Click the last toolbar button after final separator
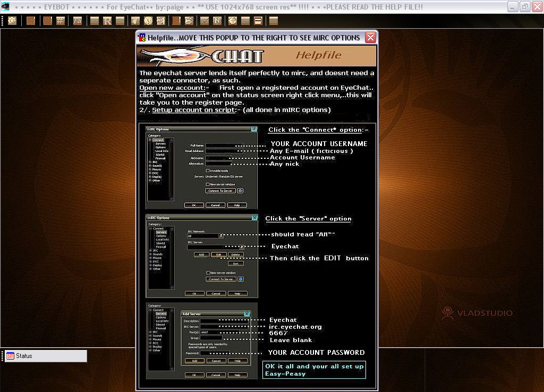Viewport: 544px width, 392px height. [x=274, y=21]
